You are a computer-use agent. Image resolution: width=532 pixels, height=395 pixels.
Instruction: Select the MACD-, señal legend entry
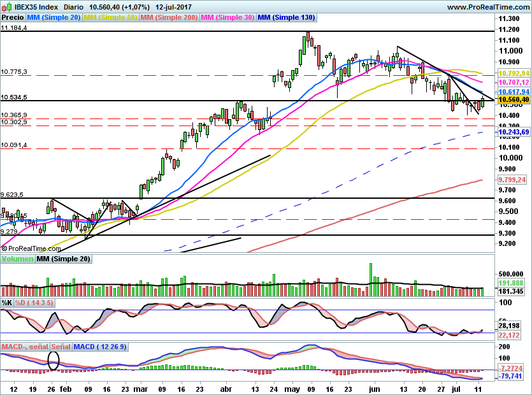(25, 346)
